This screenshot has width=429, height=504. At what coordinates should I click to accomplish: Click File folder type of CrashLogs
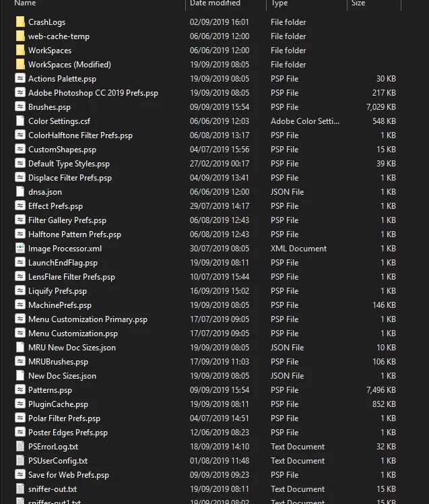click(288, 22)
